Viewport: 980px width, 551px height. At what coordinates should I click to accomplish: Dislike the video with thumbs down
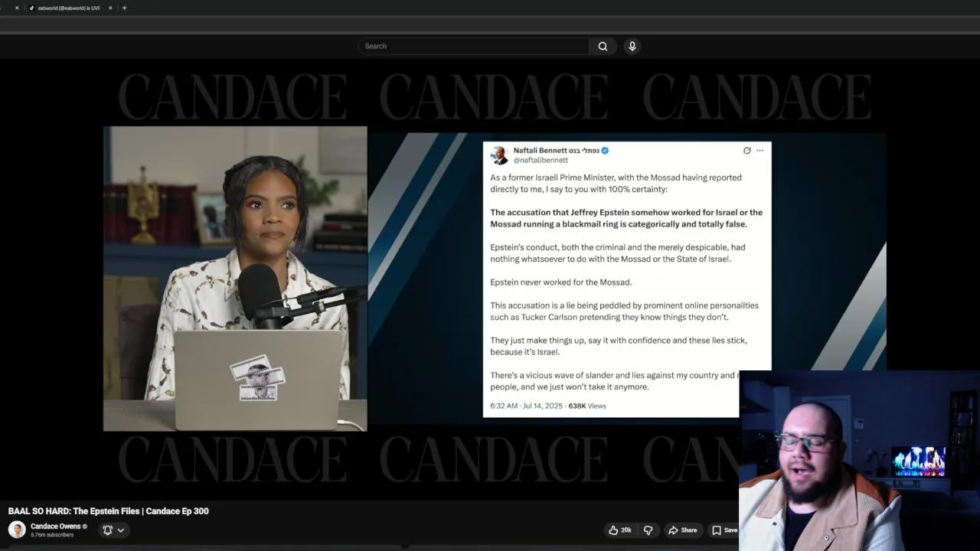click(648, 530)
